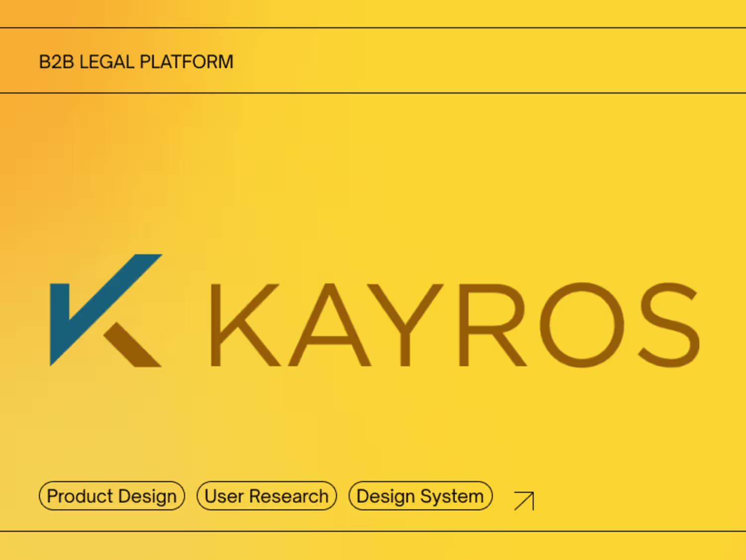Click the diagonal arrow icon beside the tags

[524, 500]
